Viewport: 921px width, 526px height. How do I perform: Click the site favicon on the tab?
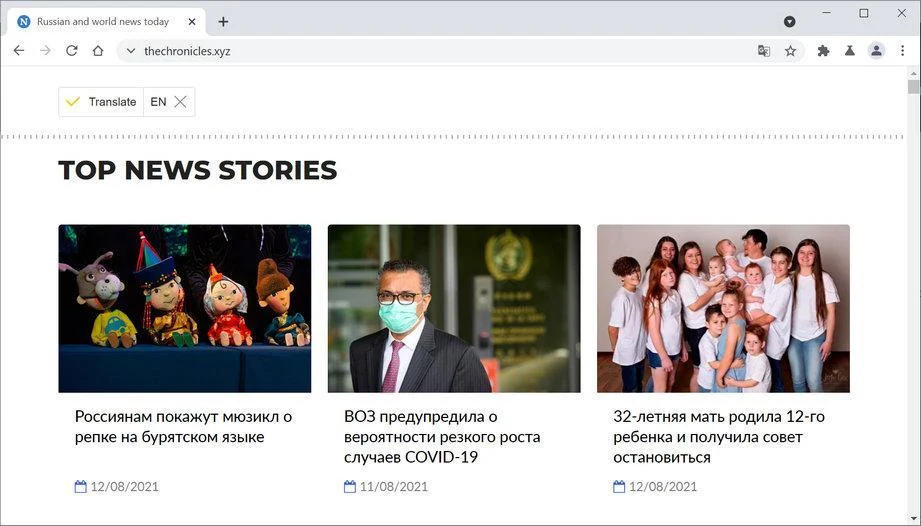(23, 22)
